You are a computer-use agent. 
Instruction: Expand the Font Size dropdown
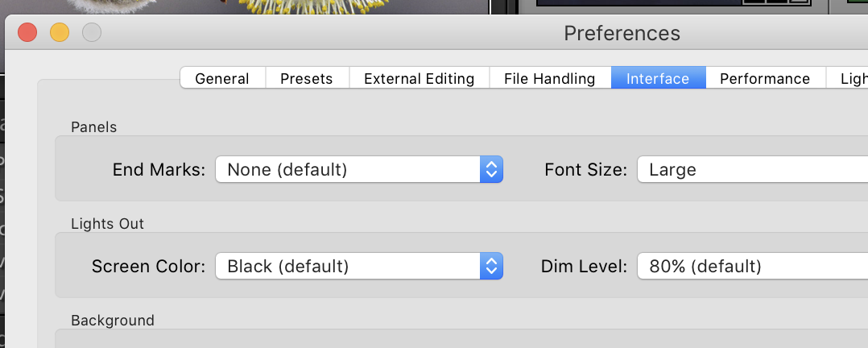752,170
